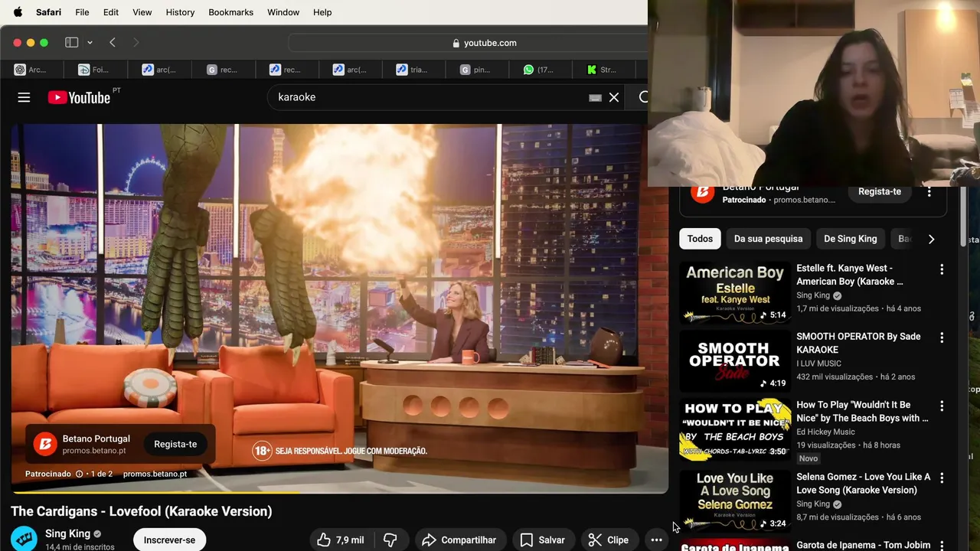This screenshot has width=980, height=551.
Task: Open the File menu
Action: pyautogui.click(x=82, y=12)
